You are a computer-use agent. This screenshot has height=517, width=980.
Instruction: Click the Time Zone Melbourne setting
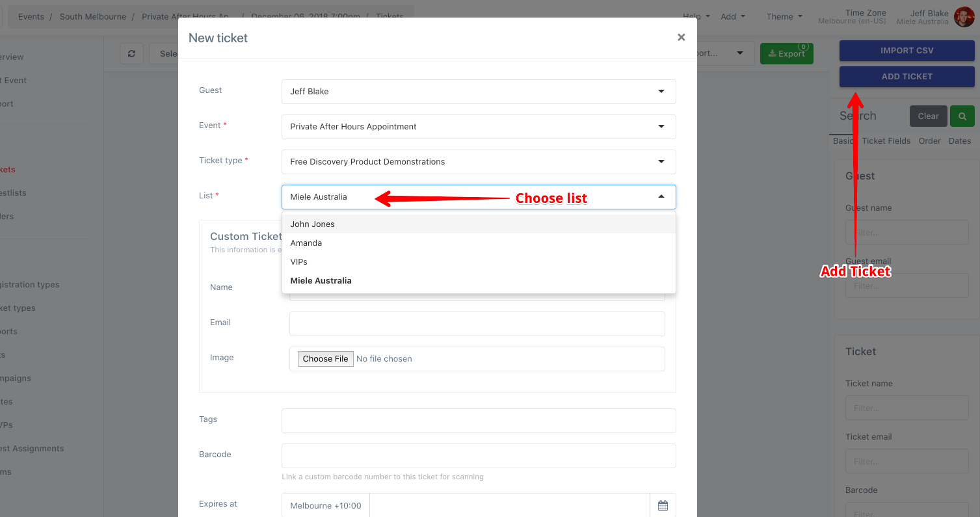pyautogui.click(x=852, y=17)
